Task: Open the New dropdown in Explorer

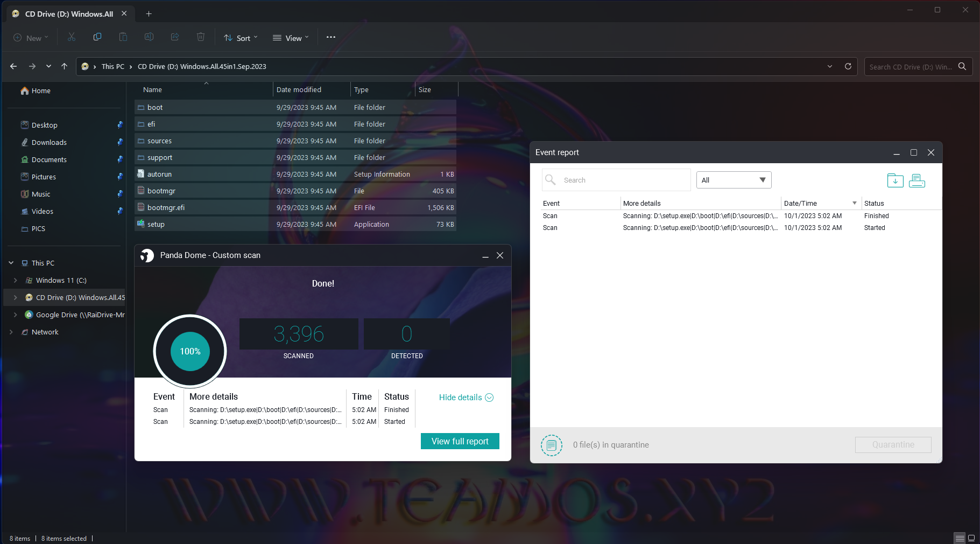Action: pyautogui.click(x=31, y=38)
